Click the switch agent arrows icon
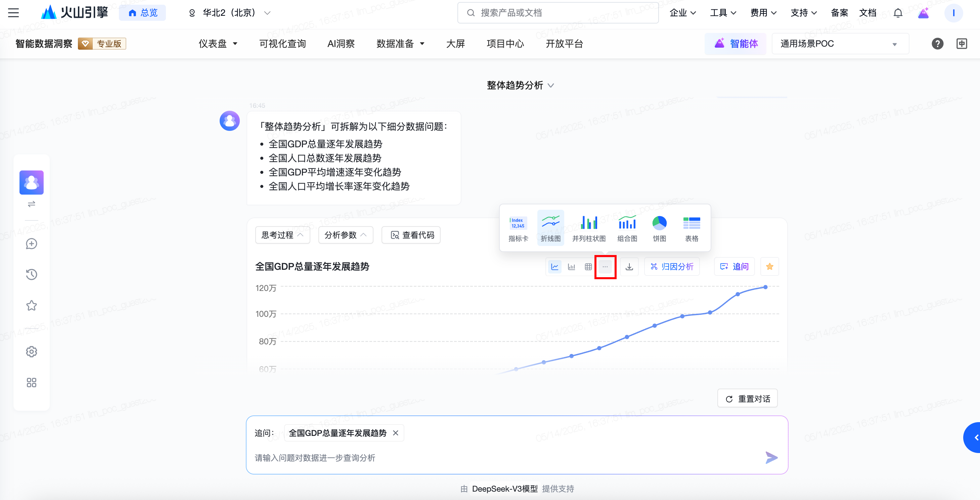 [x=32, y=204]
